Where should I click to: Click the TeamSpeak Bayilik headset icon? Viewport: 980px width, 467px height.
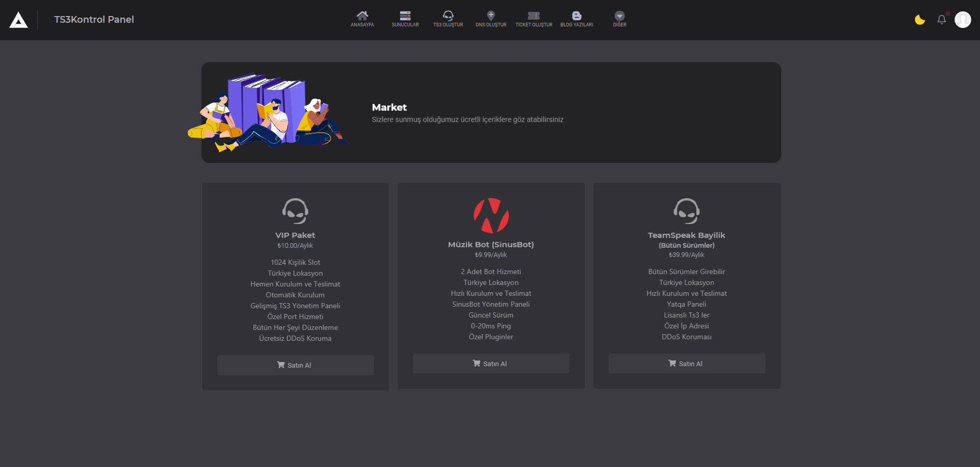(686, 211)
